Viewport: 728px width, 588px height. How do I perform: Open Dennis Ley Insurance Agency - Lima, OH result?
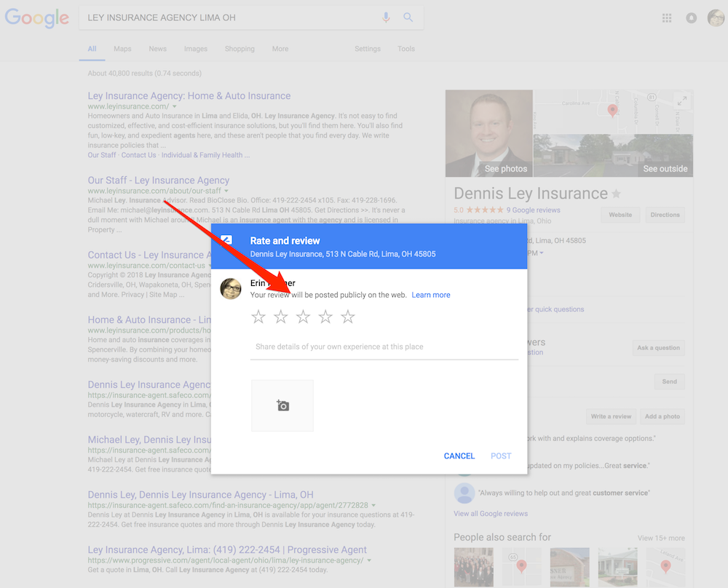pos(201,495)
